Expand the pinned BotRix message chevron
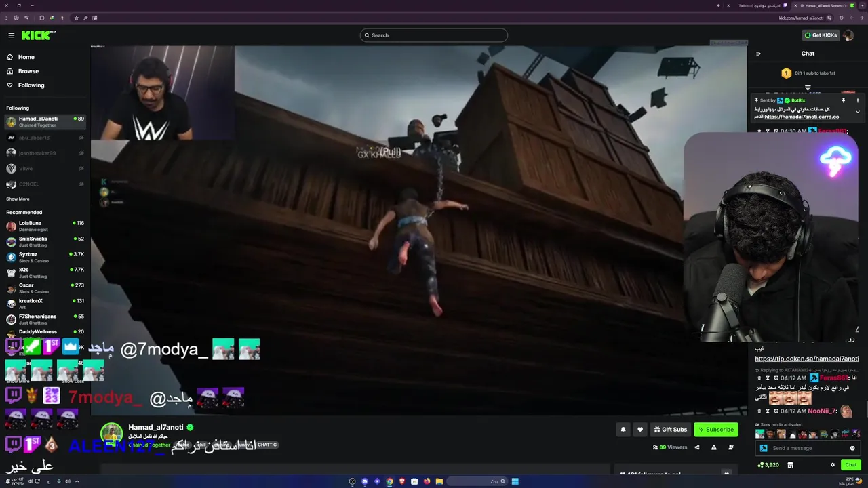Viewport: 868px width, 488px height. [x=857, y=112]
